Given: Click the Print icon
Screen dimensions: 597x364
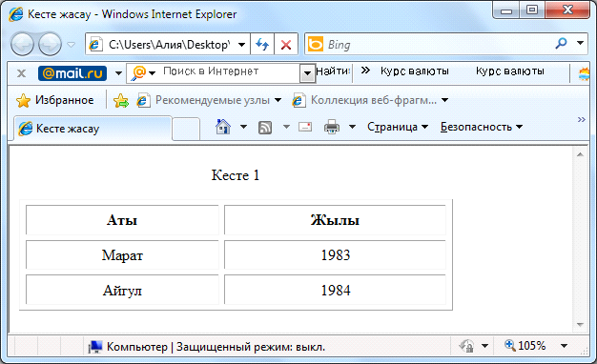Looking at the screenshot, I should [332, 127].
